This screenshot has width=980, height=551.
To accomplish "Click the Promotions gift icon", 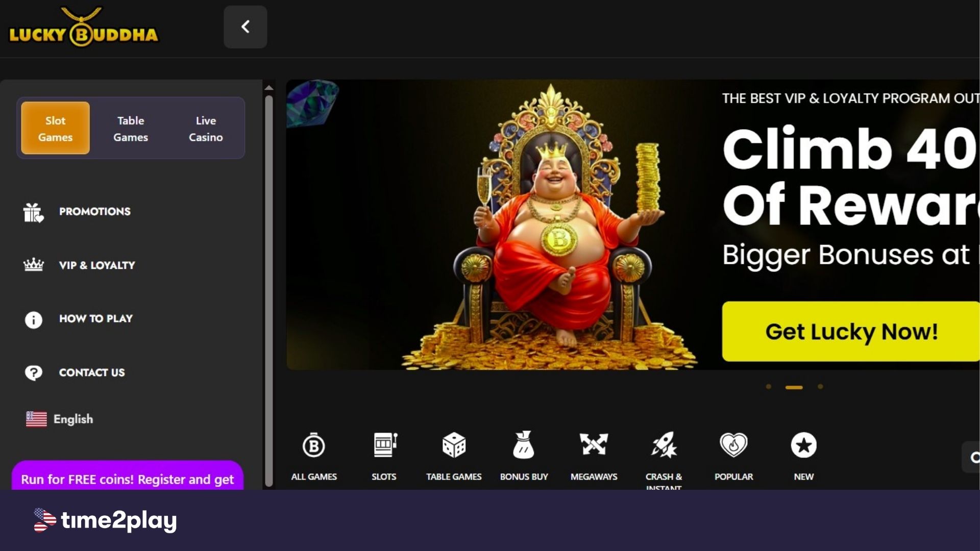I will tap(34, 212).
